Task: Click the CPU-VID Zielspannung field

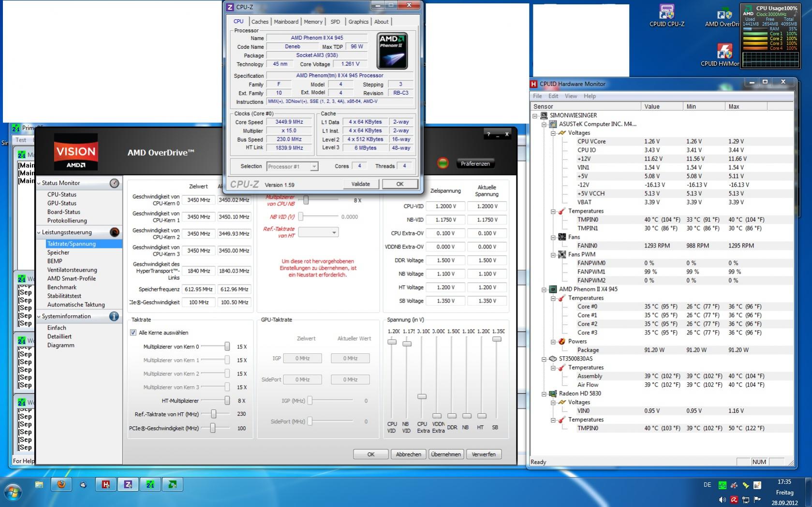Action: pyautogui.click(x=445, y=206)
